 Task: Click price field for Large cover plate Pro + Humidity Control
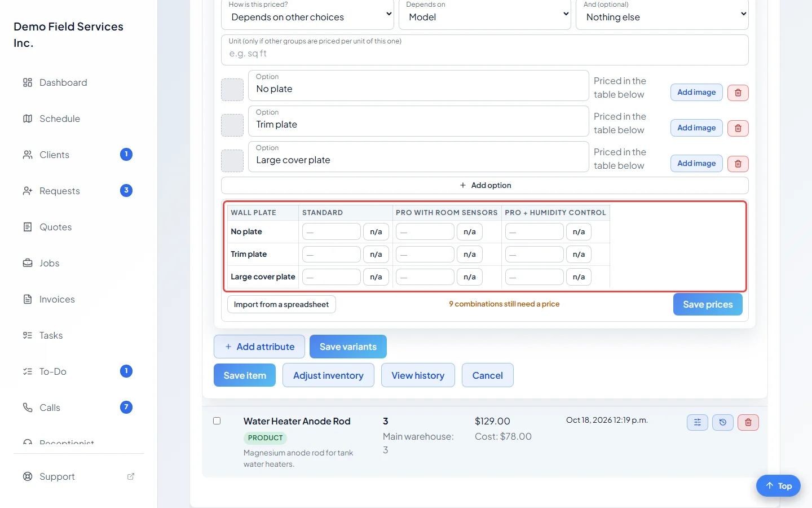coord(534,277)
